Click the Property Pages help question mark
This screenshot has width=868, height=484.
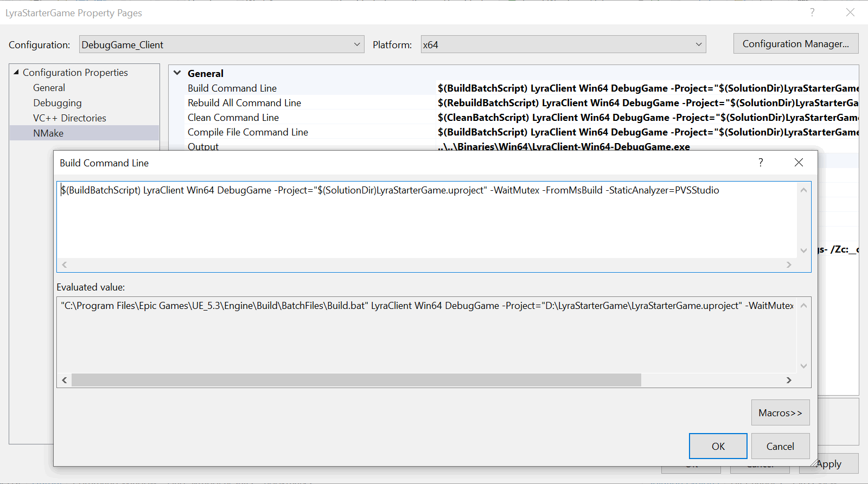[812, 12]
